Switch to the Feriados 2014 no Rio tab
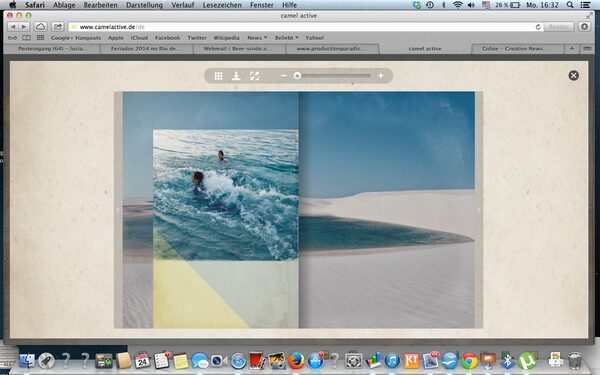600x375 pixels. click(x=147, y=49)
